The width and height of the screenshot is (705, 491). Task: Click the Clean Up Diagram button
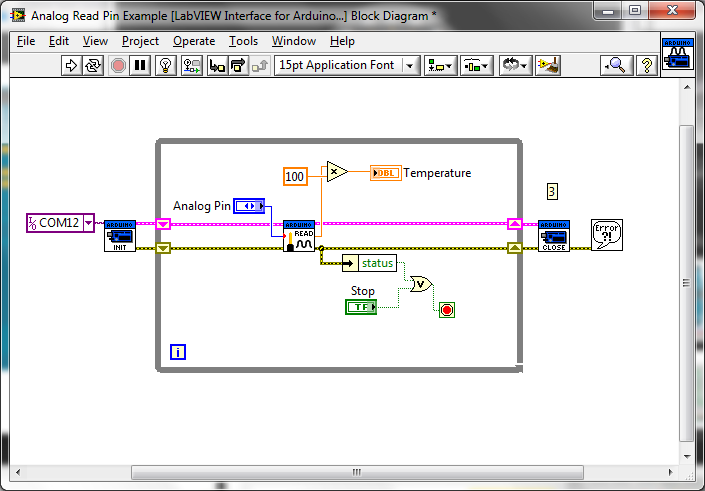pos(548,66)
